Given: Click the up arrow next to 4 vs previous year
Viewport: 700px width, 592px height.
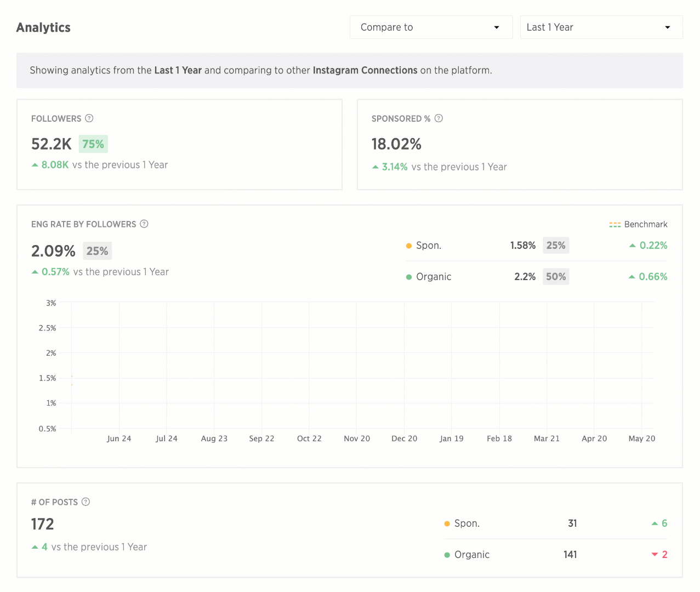Looking at the screenshot, I should click(35, 547).
